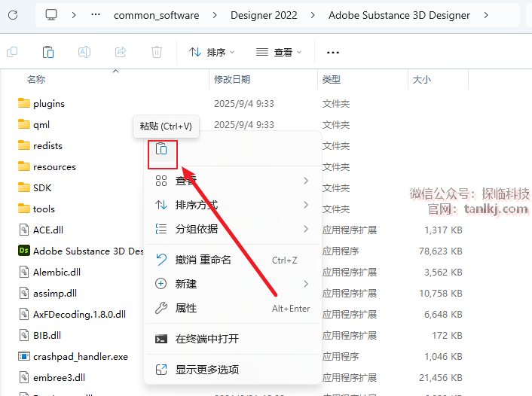Select the tools folder
This screenshot has width=532, height=396.
tap(36, 209)
